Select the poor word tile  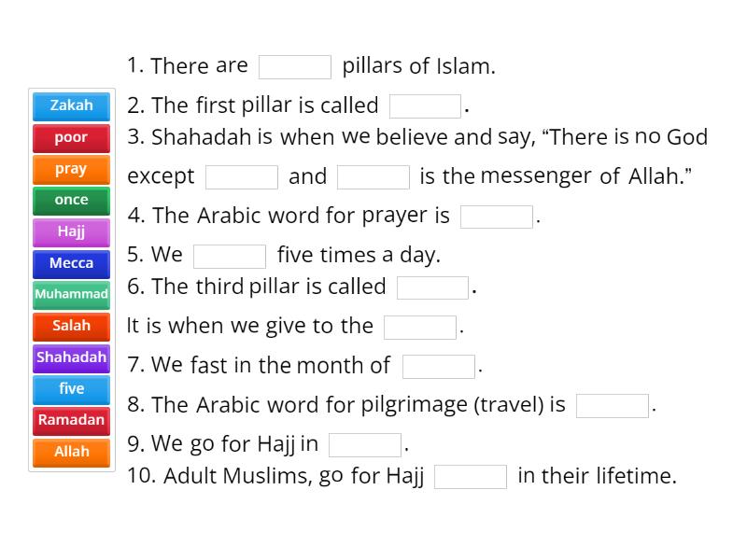[x=71, y=137]
